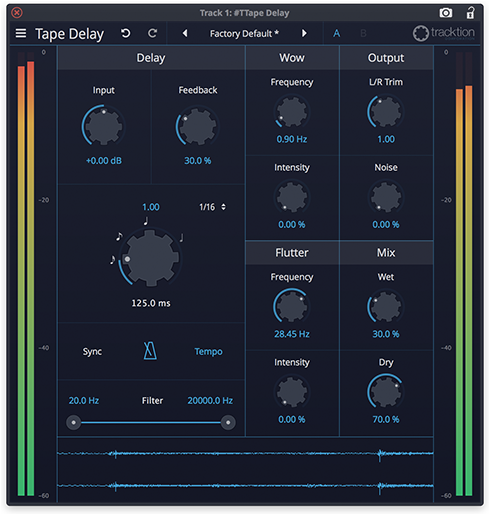Toggle the metronome Sync icon
Screen dimensions: 493x516
pyautogui.click(x=150, y=351)
